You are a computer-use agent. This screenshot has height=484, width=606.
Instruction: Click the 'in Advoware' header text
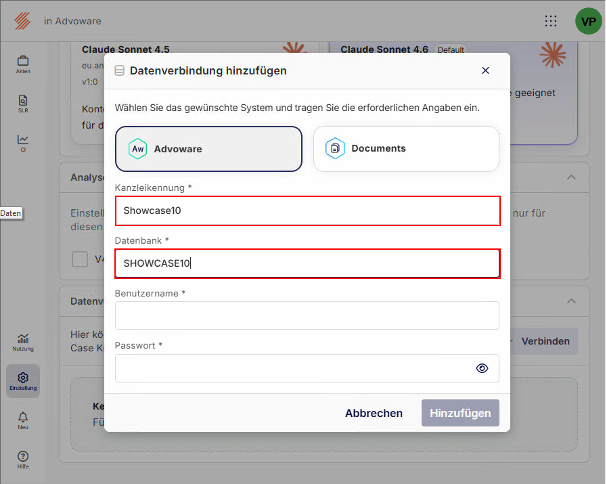click(73, 21)
